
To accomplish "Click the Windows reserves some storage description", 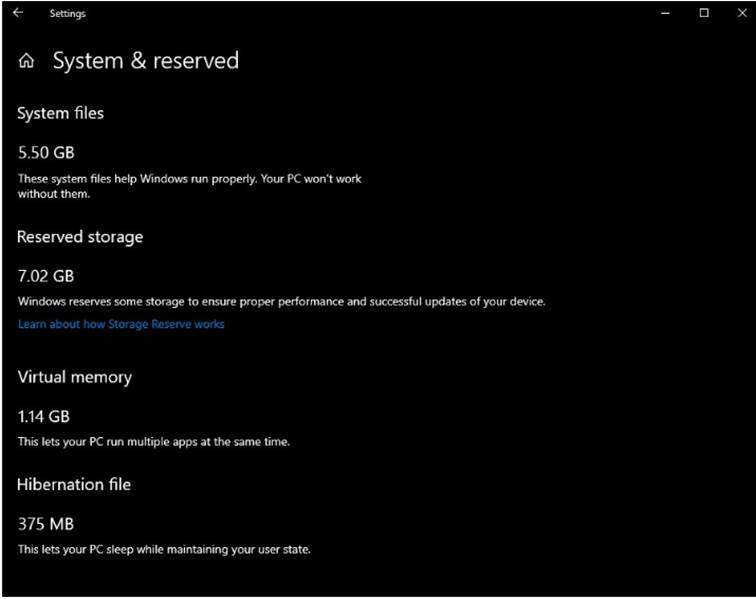I will (282, 302).
